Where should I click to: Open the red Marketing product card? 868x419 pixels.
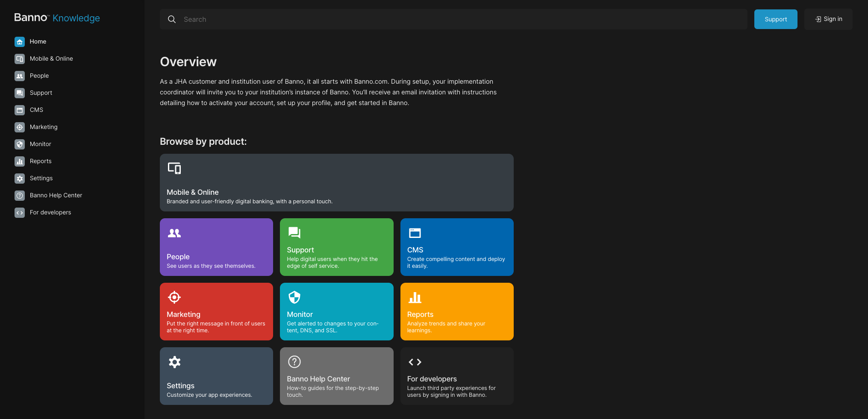point(216,311)
